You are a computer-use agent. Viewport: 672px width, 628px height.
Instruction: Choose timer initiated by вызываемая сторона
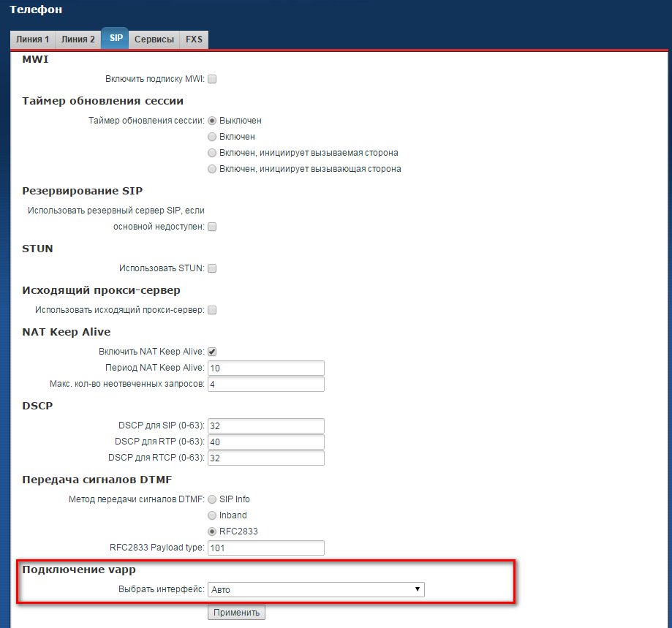pos(213,153)
